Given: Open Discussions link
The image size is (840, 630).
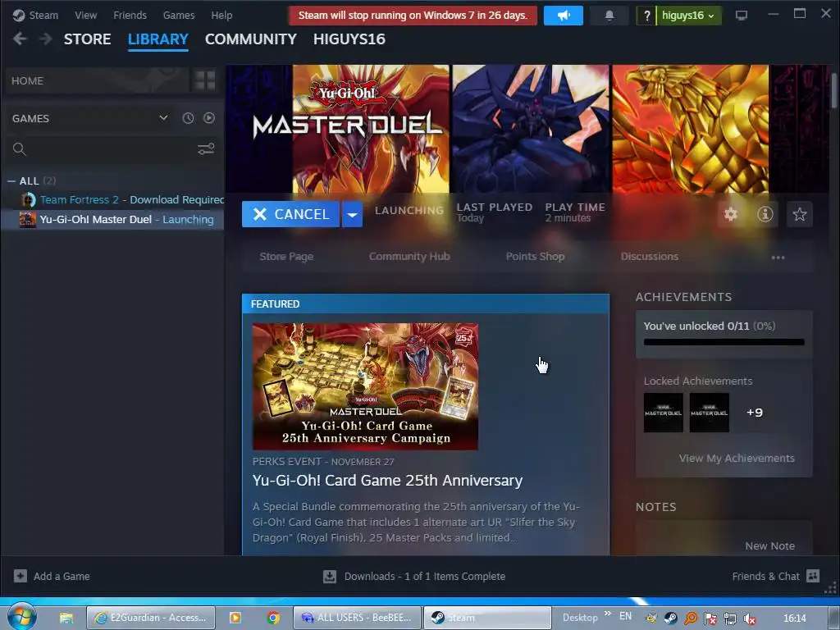Looking at the screenshot, I should 650,257.
